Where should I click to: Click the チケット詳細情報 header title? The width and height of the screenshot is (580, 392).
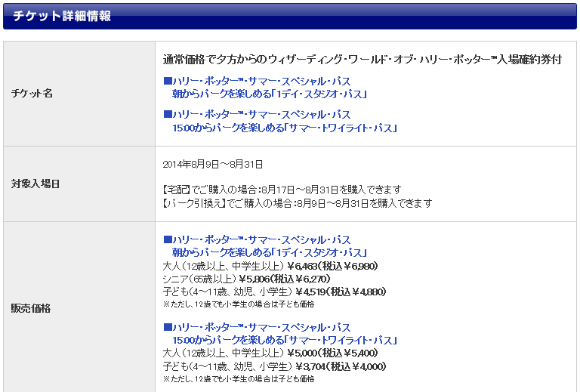pyautogui.click(x=62, y=16)
